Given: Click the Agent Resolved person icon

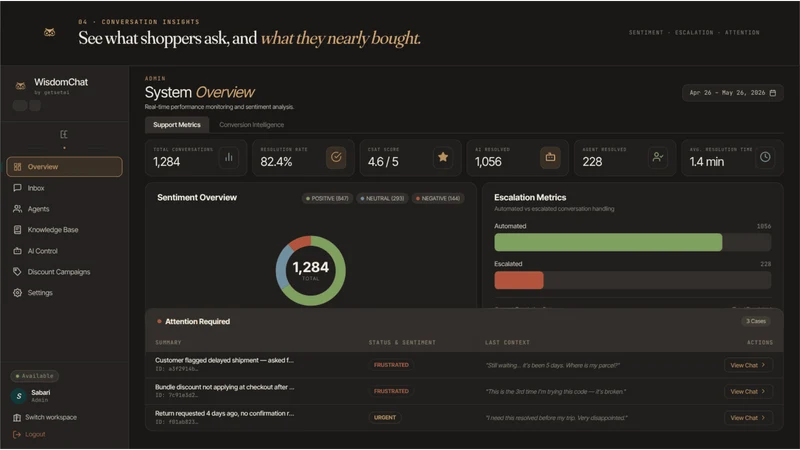Looking at the screenshot, I should 658,157.
